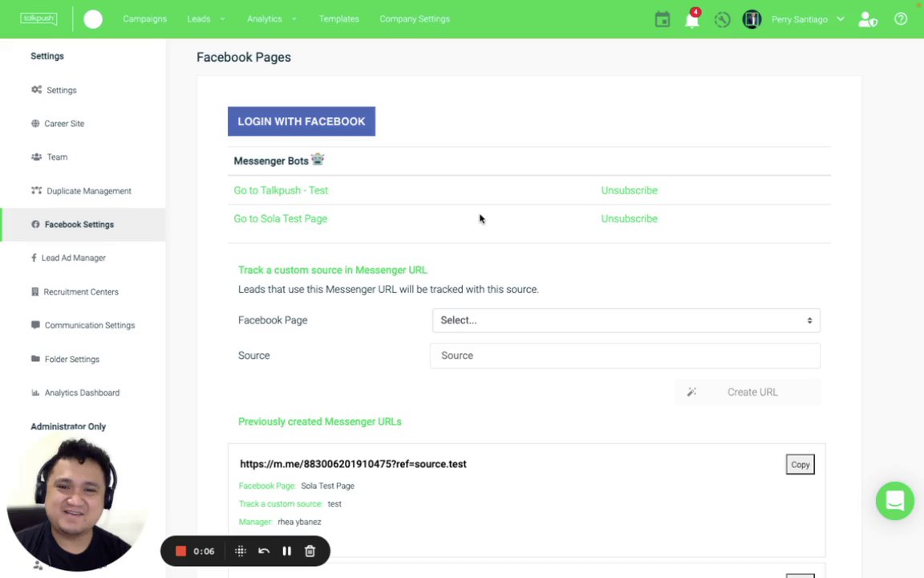Click the Lead Ad Manager Facebook icon
The image size is (924, 578).
pos(34,258)
